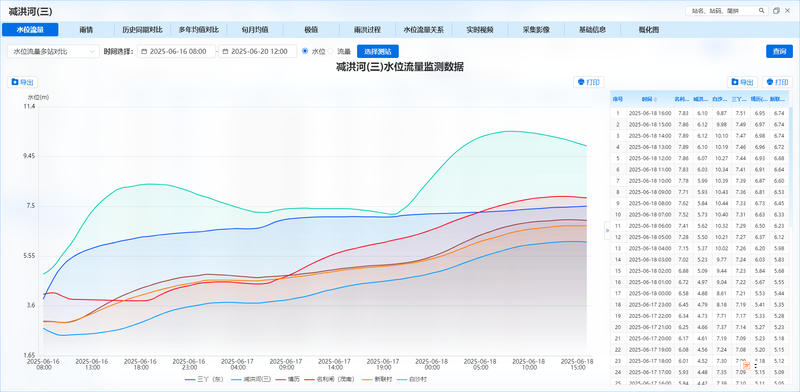Select the 流量 radio button
Viewport: 800px width, 392px height.
click(x=330, y=51)
